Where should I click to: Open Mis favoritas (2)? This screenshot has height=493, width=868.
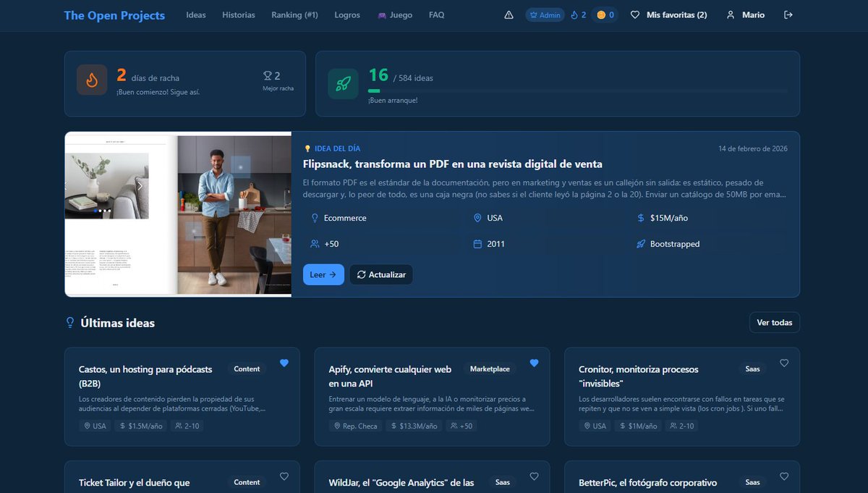tap(669, 15)
